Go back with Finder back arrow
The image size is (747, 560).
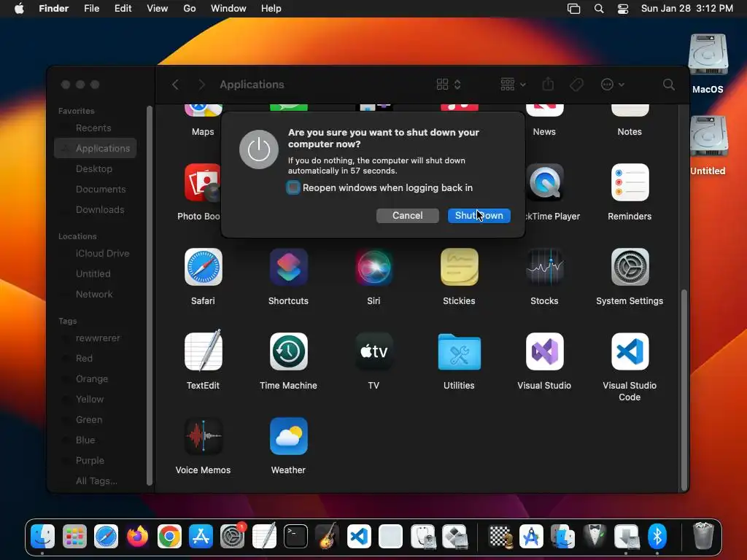pos(175,85)
